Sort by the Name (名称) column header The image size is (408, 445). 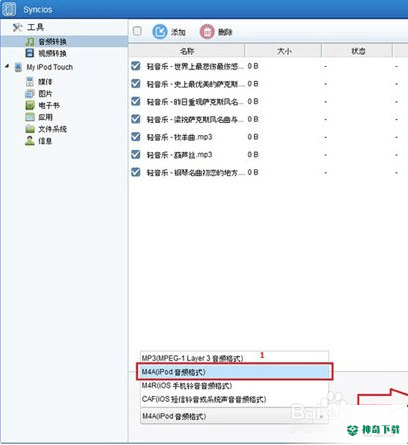pyautogui.click(x=187, y=51)
